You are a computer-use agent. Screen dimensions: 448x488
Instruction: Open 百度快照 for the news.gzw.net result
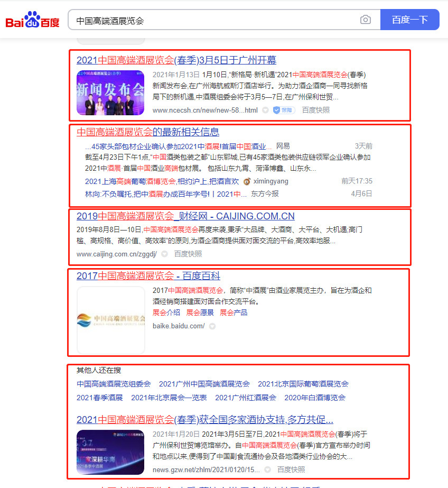[x=291, y=469]
